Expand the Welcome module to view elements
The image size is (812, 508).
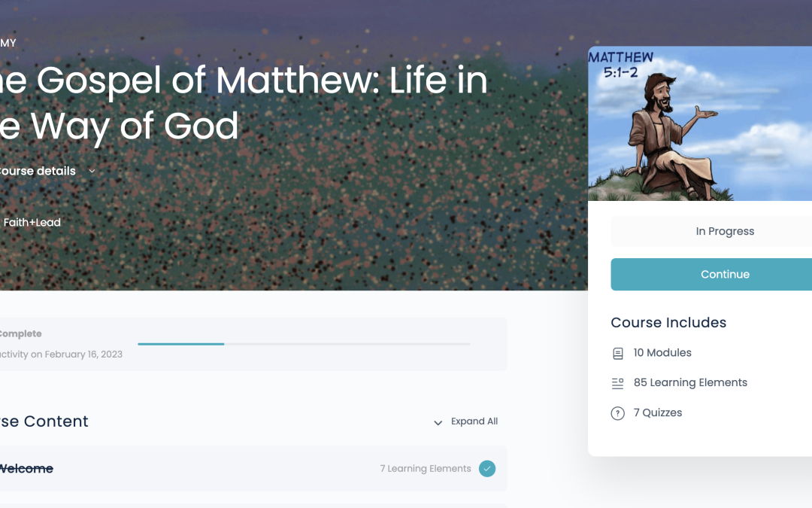pyautogui.click(x=26, y=468)
